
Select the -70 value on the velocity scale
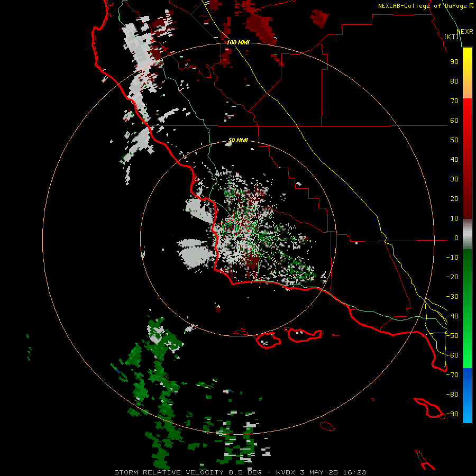(452, 375)
